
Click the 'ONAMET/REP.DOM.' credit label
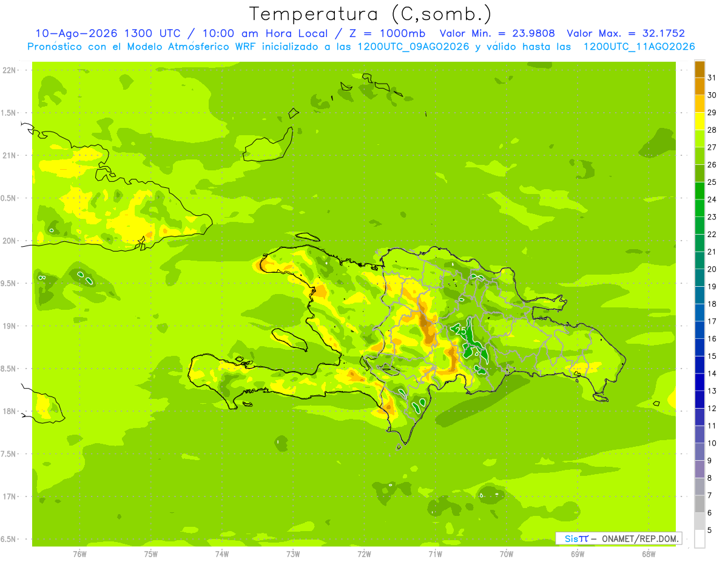click(639, 538)
